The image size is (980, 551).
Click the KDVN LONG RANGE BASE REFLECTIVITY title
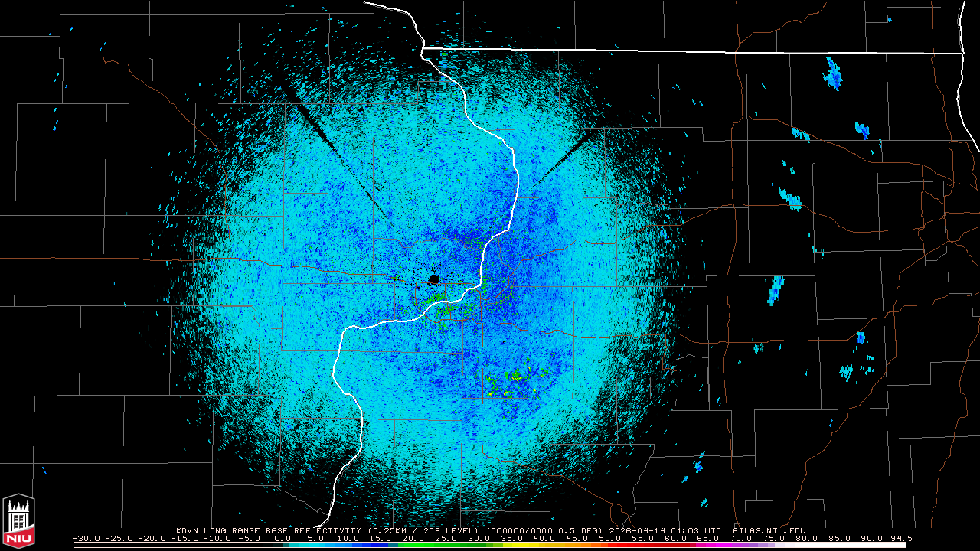(x=268, y=530)
